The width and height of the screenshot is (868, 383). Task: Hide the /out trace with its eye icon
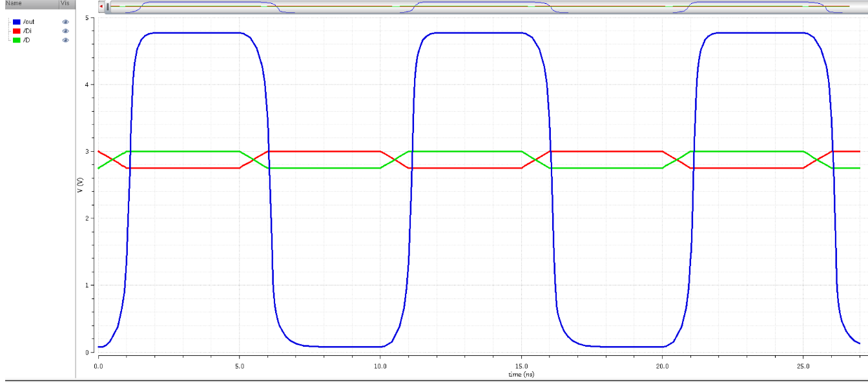click(x=65, y=22)
